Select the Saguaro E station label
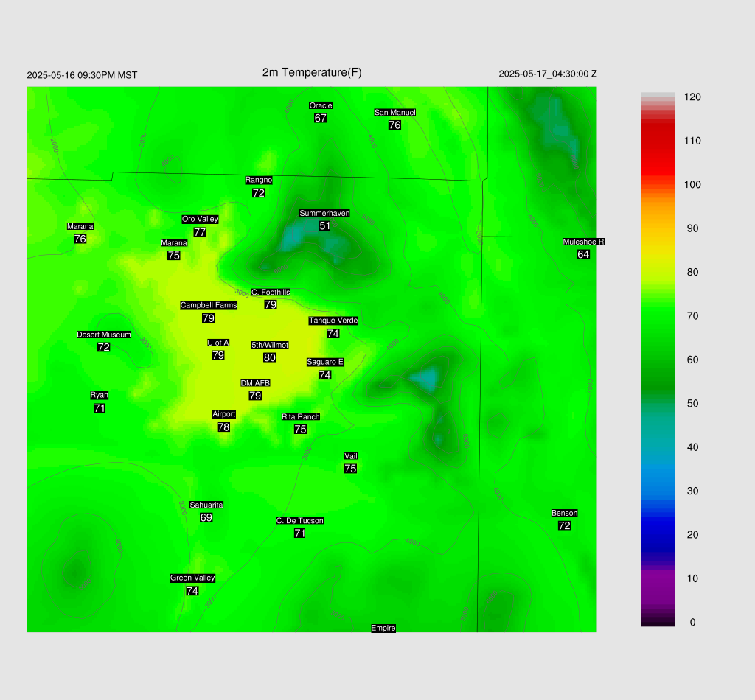Image resolution: width=755 pixels, height=700 pixels. [x=325, y=362]
